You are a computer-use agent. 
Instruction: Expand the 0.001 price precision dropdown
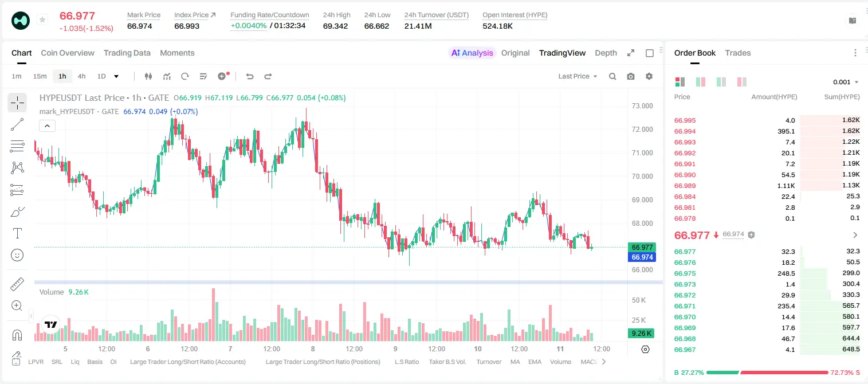(846, 82)
